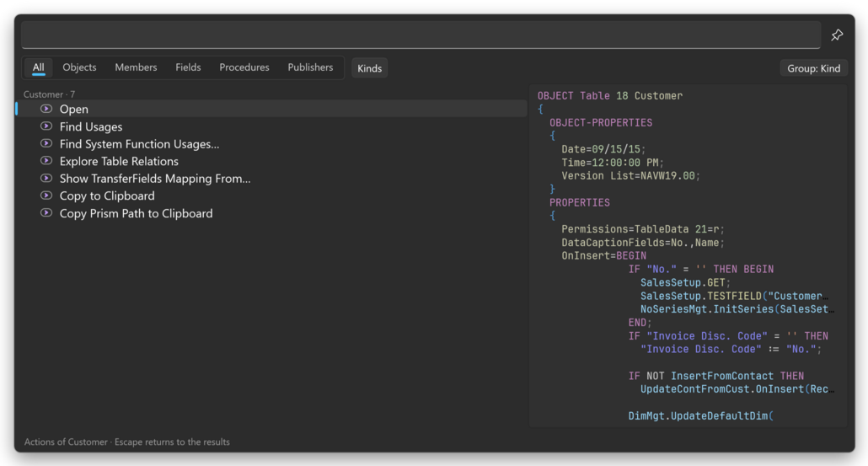Screen dimensions: 868x466
Task: Click the icon beside Find Usages
Action: pos(46,126)
